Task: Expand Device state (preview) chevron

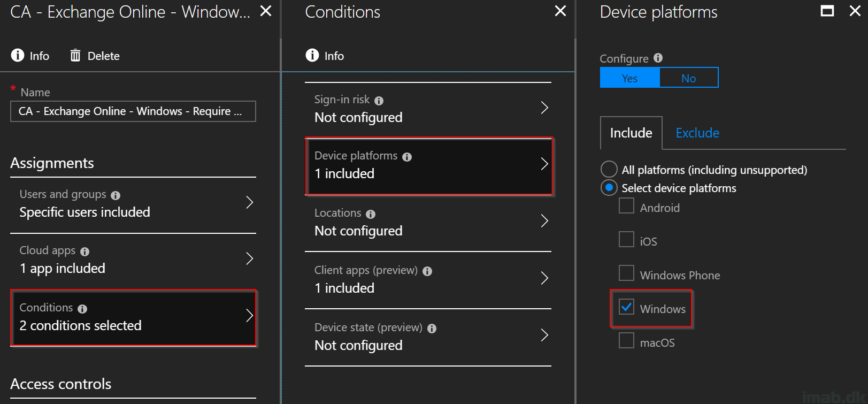Action: tap(544, 336)
